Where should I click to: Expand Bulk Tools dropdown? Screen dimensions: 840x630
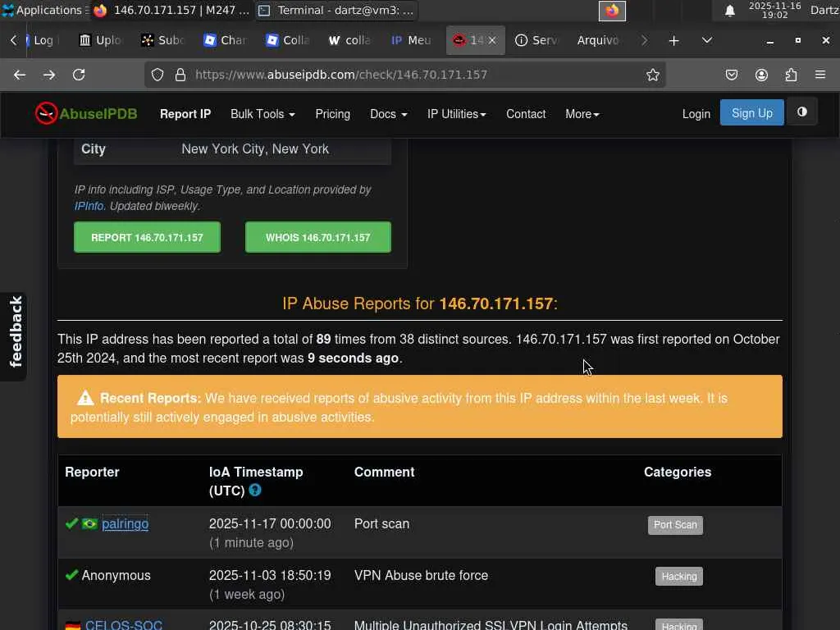tap(262, 114)
